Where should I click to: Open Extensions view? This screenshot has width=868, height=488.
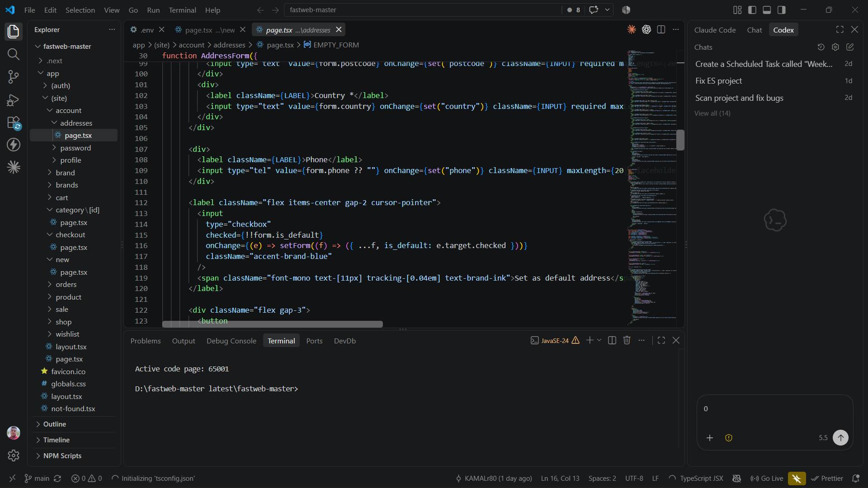[x=14, y=122]
